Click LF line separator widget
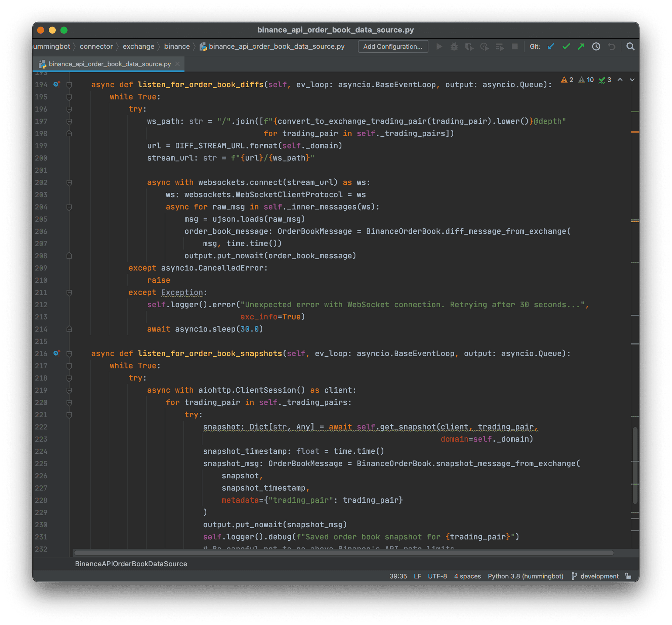Viewport: 672px width, 625px height. coord(417,576)
